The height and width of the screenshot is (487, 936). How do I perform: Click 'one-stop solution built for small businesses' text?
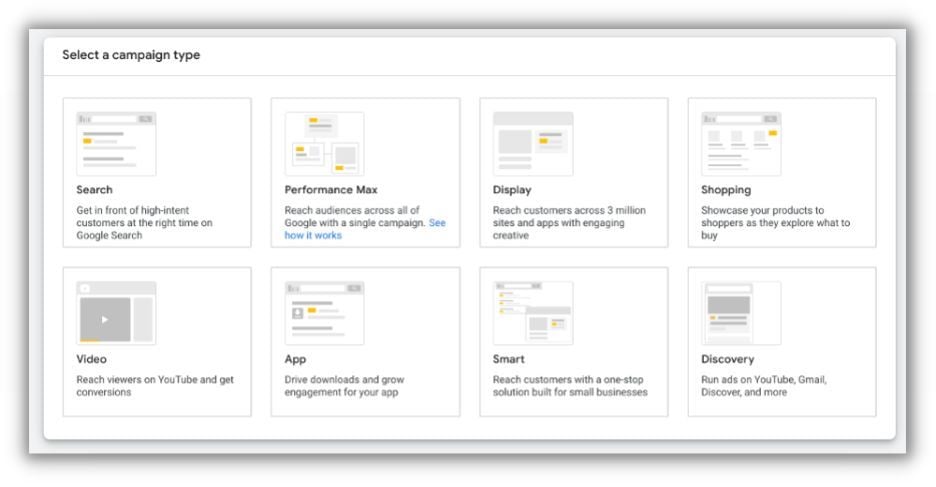(570, 386)
